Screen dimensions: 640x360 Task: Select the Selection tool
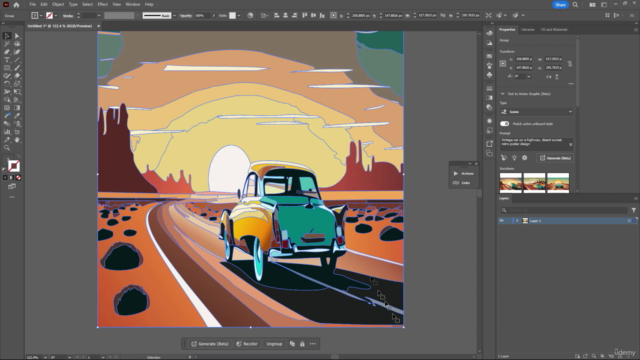pos(7,36)
